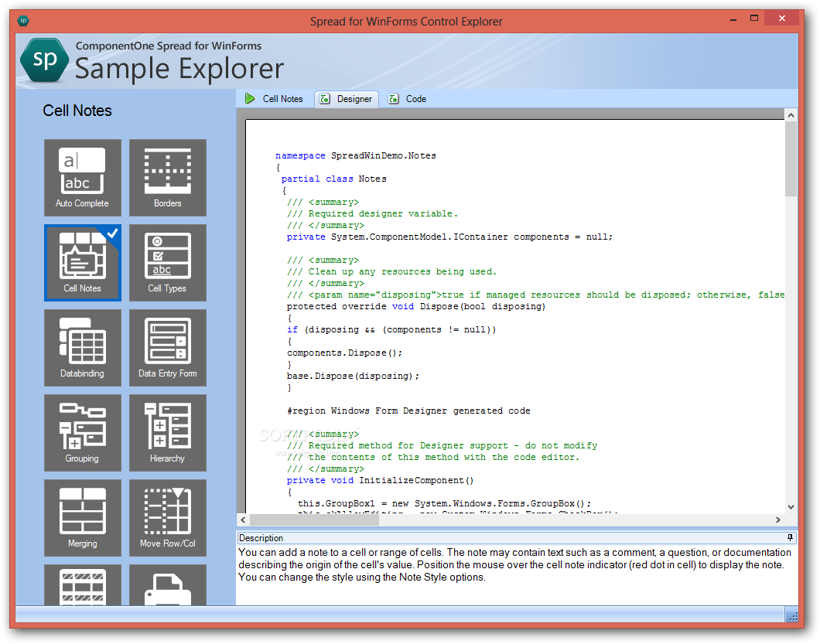The height and width of the screenshot is (644, 820).
Task: Open the Databinding sample tile
Action: click(83, 348)
